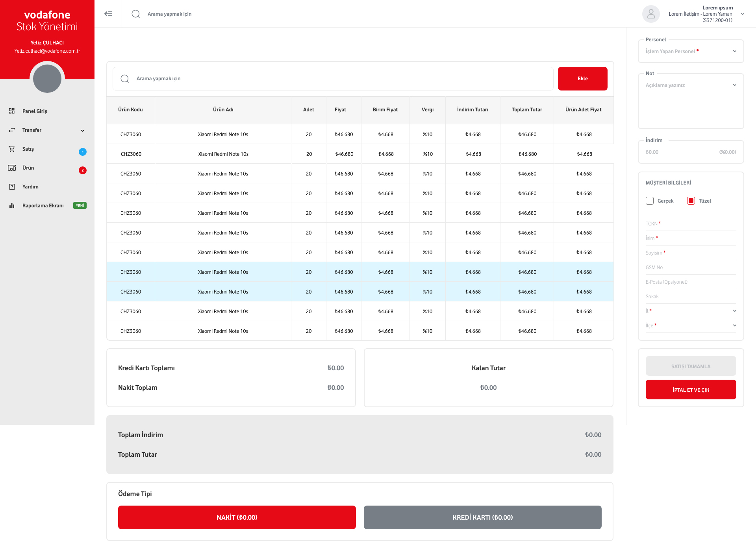Click the Satış shopping cart icon
Viewport: 756px width, 541px height.
pyautogui.click(x=12, y=149)
